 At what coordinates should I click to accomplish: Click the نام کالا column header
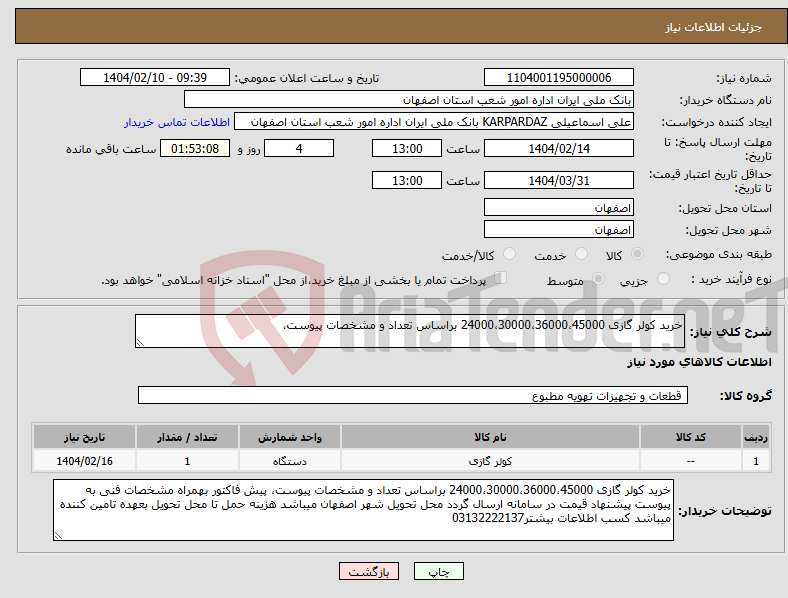490,437
